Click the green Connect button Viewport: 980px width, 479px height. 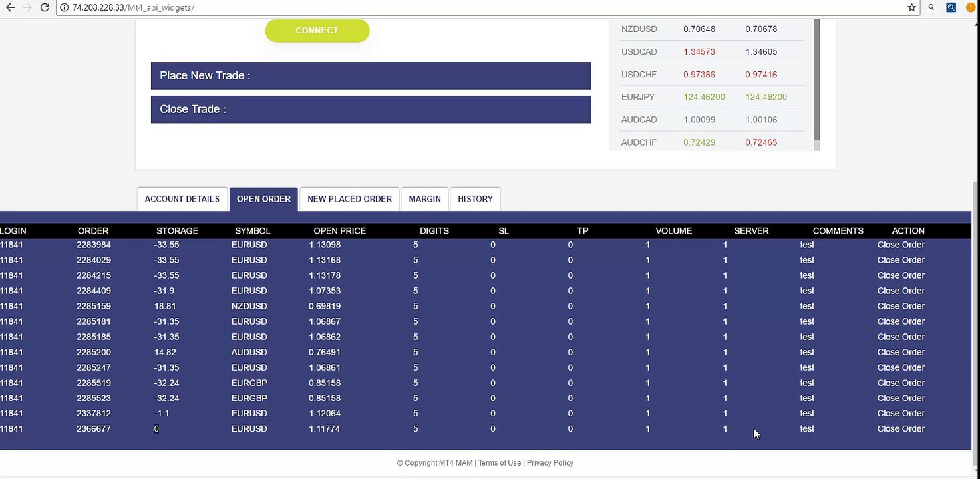pyautogui.click(x=317, y=30)
